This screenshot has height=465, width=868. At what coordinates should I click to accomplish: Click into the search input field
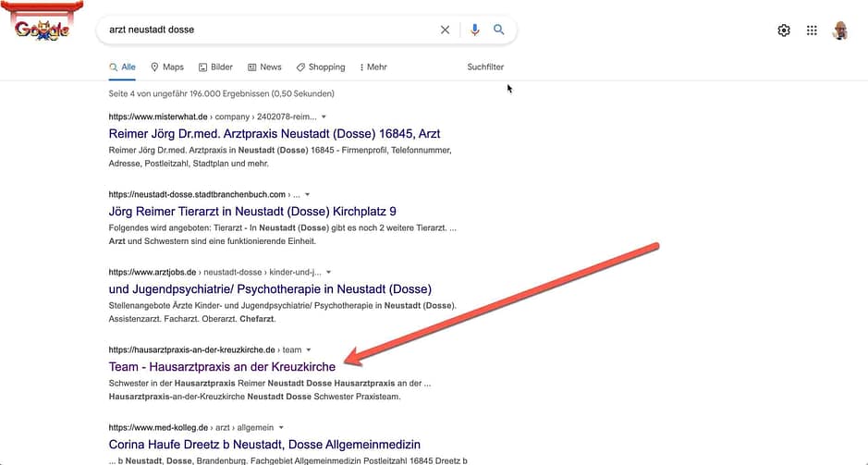tap(268, 30)
